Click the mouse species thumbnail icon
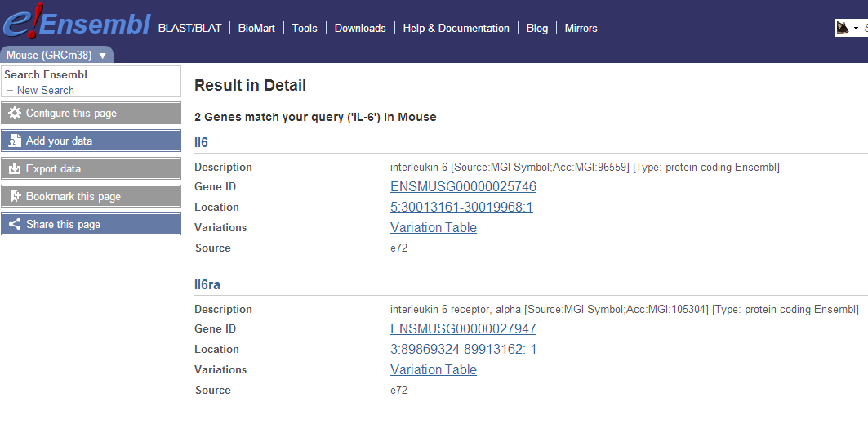The height and width of the screenshot is (429, 868). pos(842,28)
